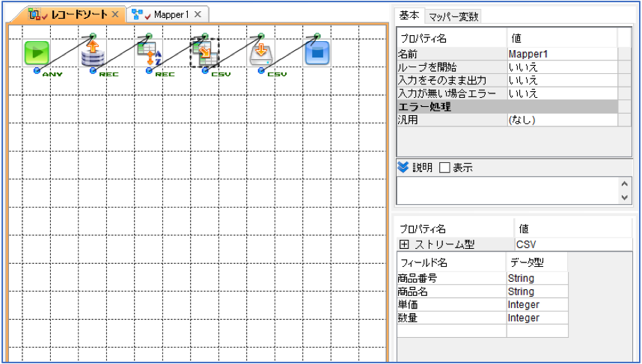
Task: Open the 入力をそのまま出力 value cell
Action: point(562,80)
